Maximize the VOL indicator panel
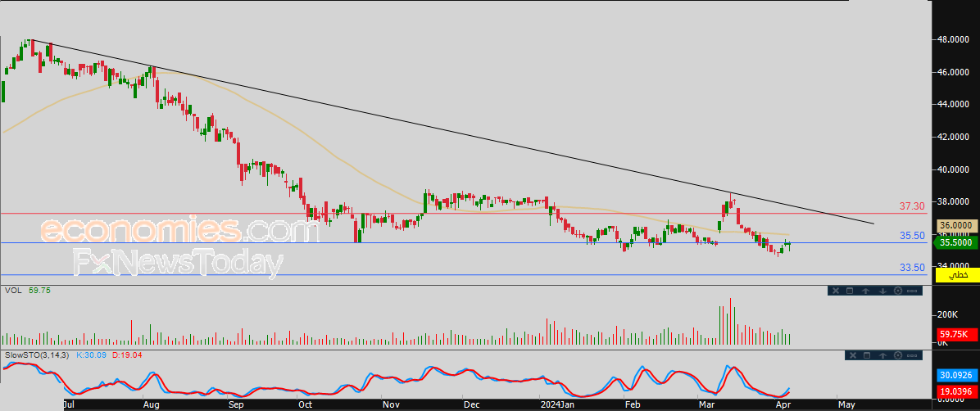 [850, 291]
